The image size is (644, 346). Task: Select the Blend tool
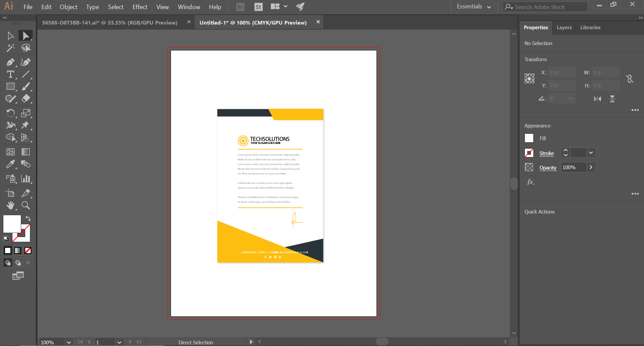[26, 164]
